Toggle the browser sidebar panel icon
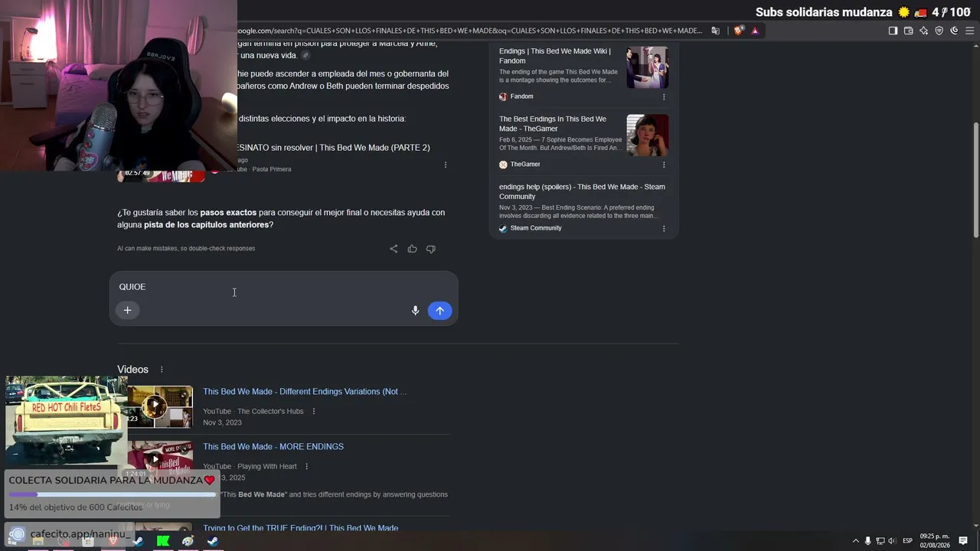 893,31
